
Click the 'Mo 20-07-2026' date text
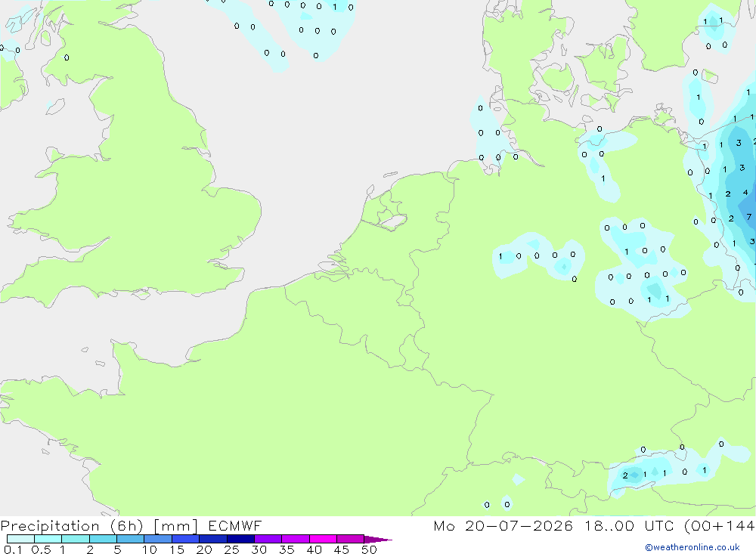(503, 525)
